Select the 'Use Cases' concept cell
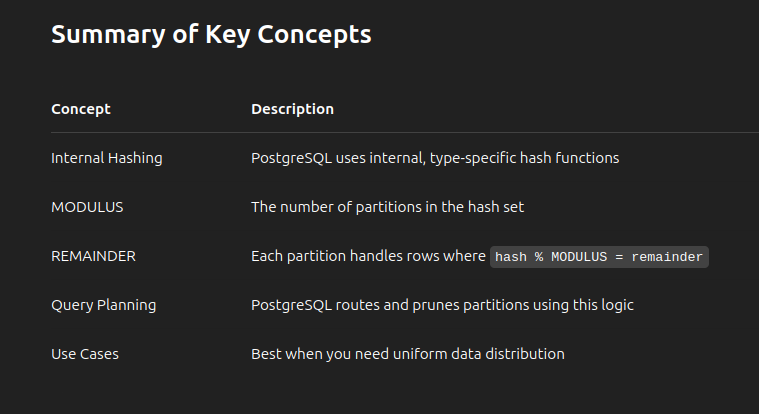759x414 pixels. [85, 354]
